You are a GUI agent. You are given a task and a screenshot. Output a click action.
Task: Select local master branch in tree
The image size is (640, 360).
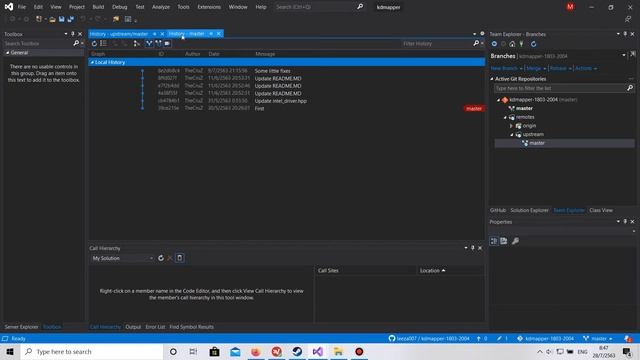point(524,108)
